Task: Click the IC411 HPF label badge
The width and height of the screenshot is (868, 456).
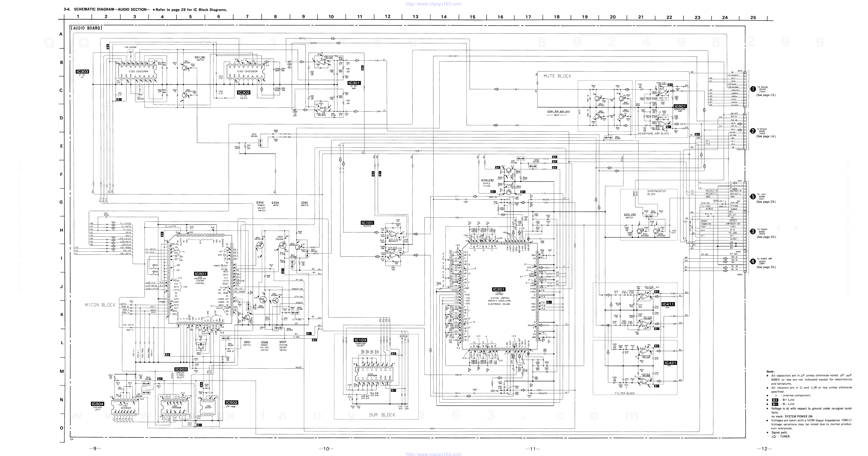Action: [668, 304]
